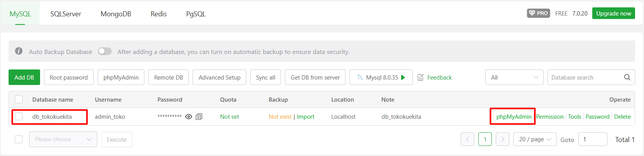This screenshot has width=644, height=156.
Task: Go to previous page arrow
Action: click(x=467, y=139)
